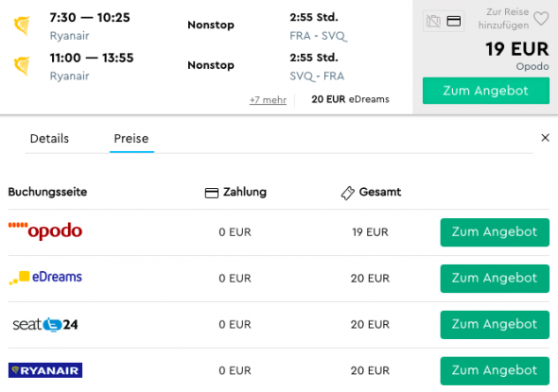Switch to the Details tab
This screenshot has width=558, height=392.
[x=49, y=139]
